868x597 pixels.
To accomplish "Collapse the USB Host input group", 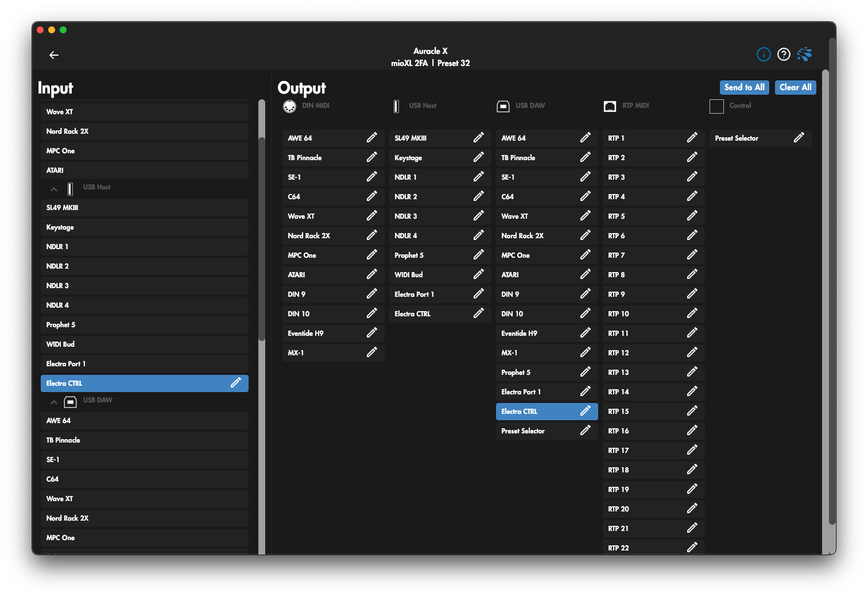I will [x=54, y=188].
